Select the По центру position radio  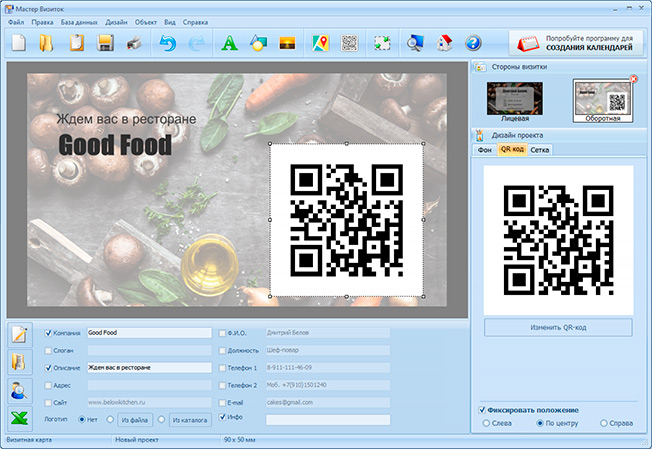540,423
